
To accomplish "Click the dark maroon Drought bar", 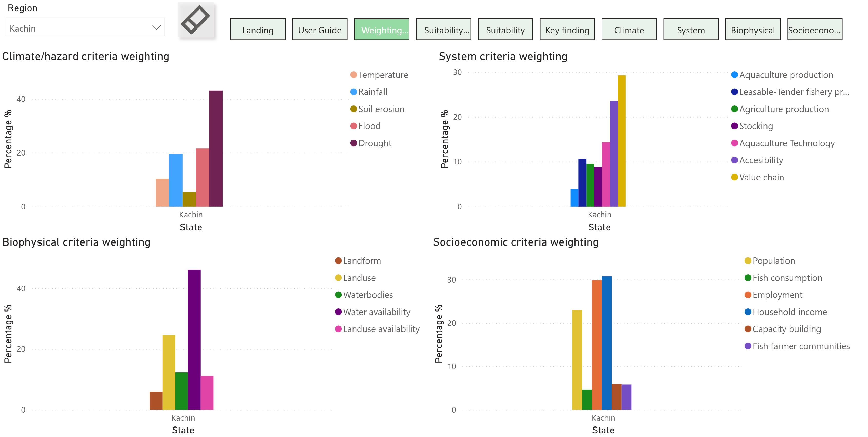I will [216, 148].
